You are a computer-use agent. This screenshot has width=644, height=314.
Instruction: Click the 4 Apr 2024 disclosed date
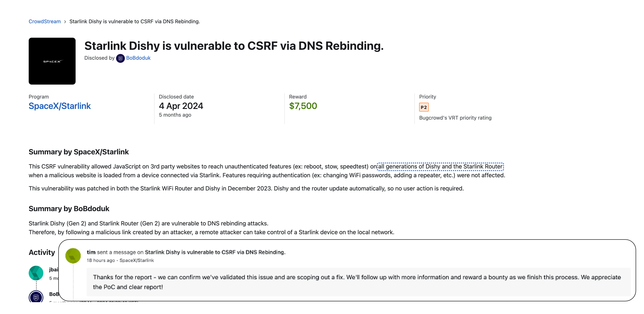point(181,106)
